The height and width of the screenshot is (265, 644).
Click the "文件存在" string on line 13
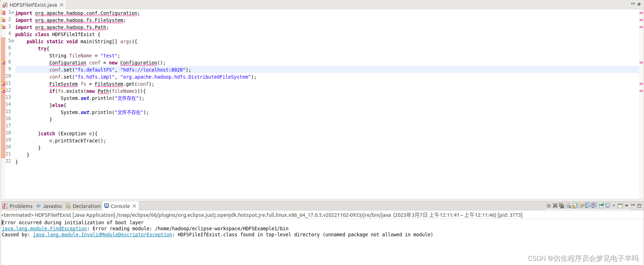(127, 98)
